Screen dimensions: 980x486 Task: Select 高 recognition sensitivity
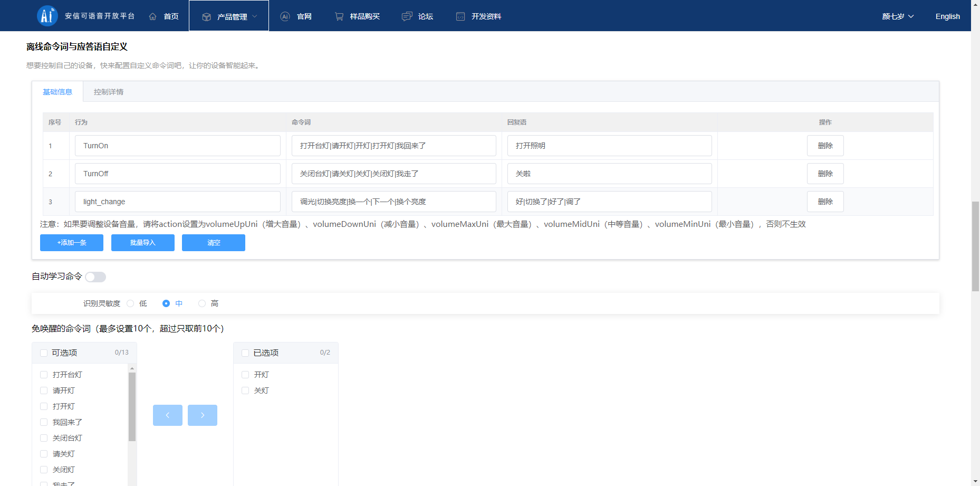pyautogui.click(x=202, y=303)
